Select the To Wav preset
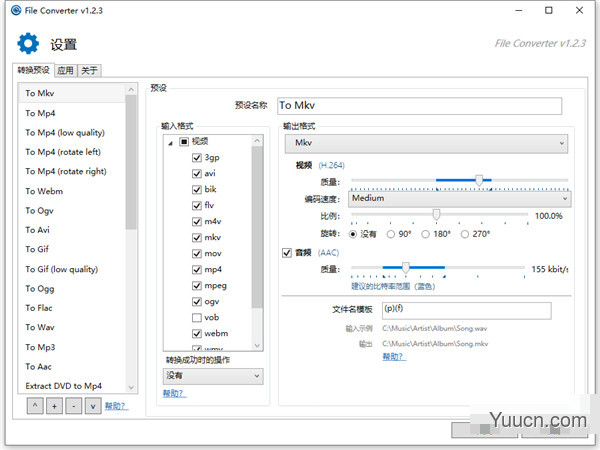This screenshot has height=450, width=600. point(72,328)
